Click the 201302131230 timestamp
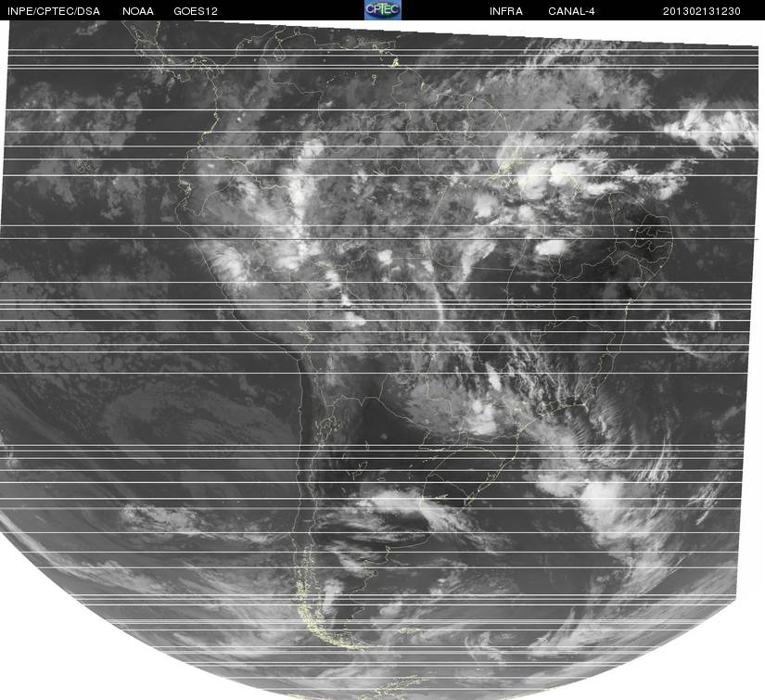Screen dimensions: 765x700 pyautogui.click(x=702, y=11)
